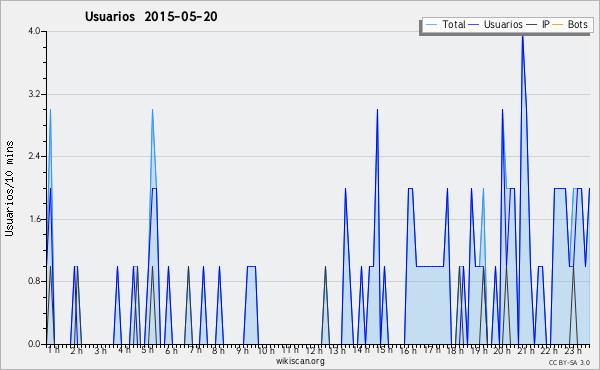600x370 pixels.
Task: Click the "5 h" x-axis label
Action: 147,350
